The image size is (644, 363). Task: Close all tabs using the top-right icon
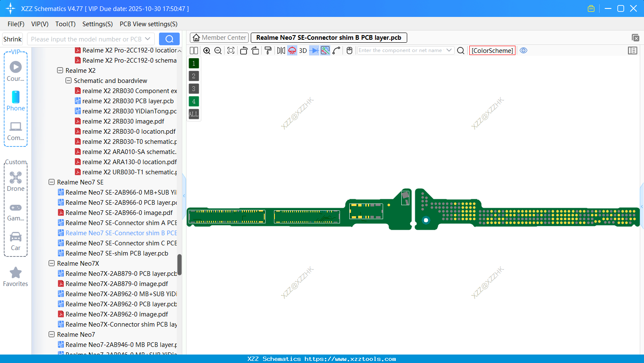point(636,38)
